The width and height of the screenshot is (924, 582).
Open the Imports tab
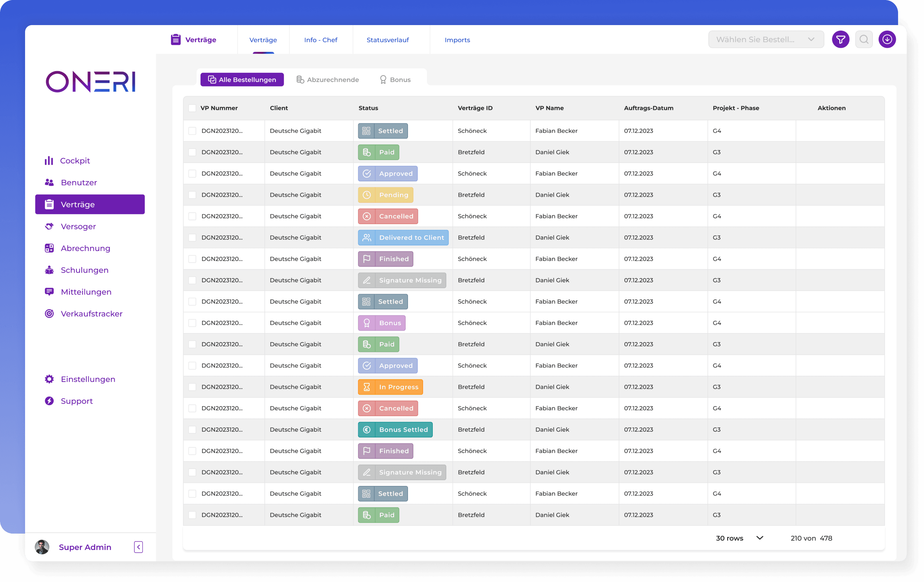pyautogui.click(x=457, y=39)
